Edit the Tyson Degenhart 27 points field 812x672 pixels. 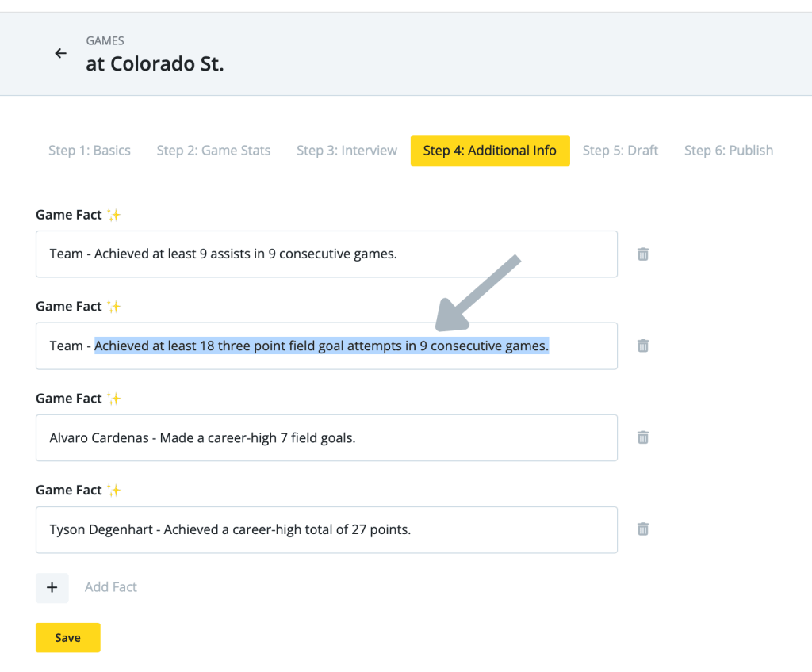coord(327,529)
